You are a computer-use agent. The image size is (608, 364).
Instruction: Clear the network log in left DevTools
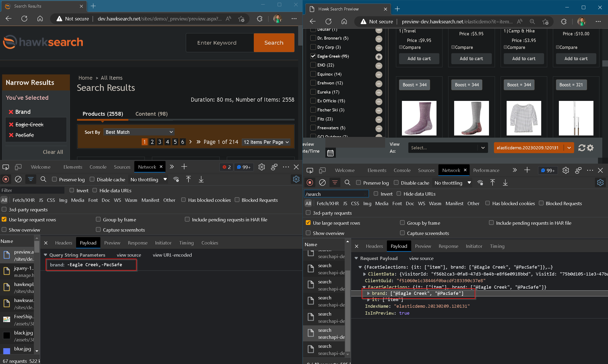(x=18, y=179)
